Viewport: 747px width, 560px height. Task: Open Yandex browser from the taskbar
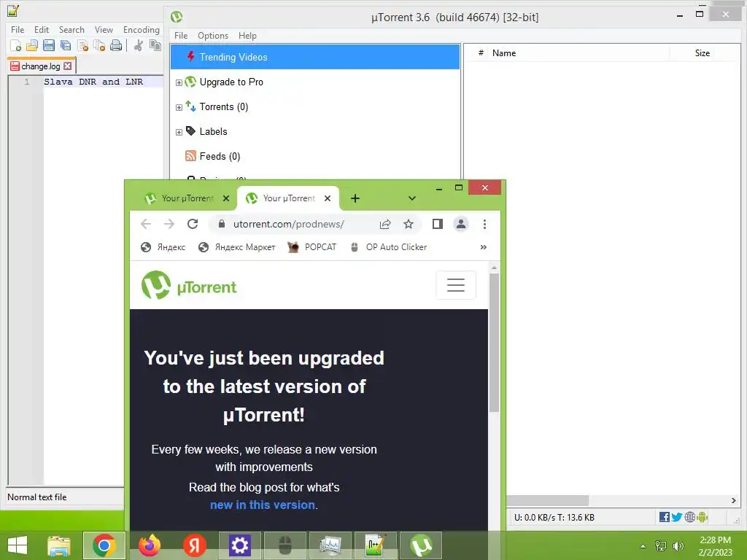tap(194, 545)
